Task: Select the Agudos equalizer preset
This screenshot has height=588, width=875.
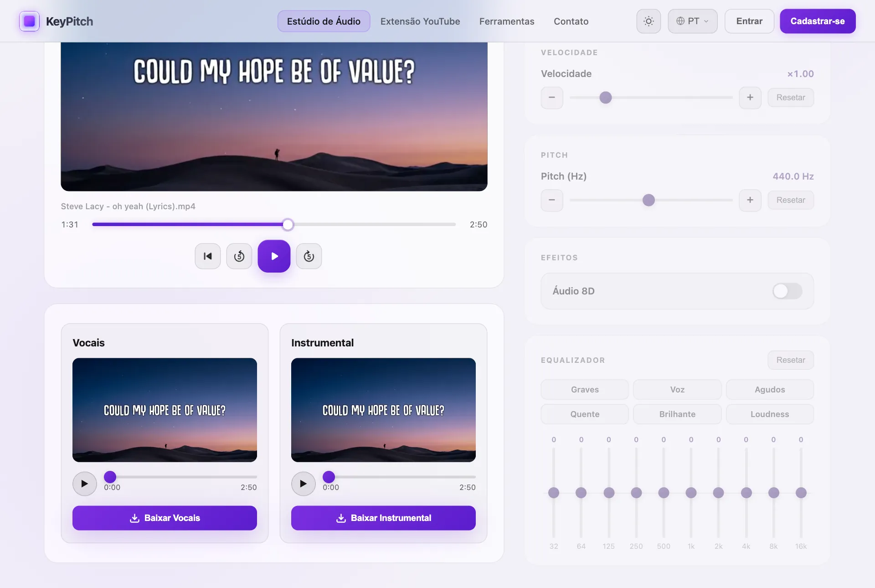Action: [770, 390]
